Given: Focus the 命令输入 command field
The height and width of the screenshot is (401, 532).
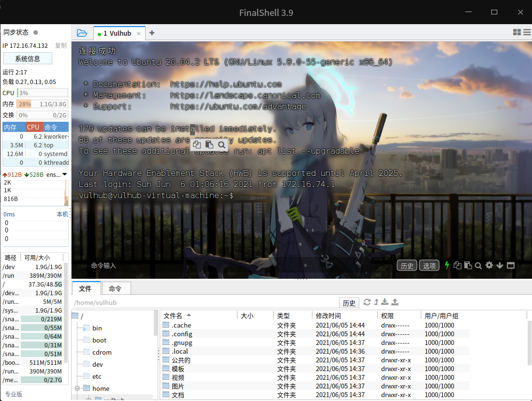Looking at the screenshot, I should [x=237, y=266].
